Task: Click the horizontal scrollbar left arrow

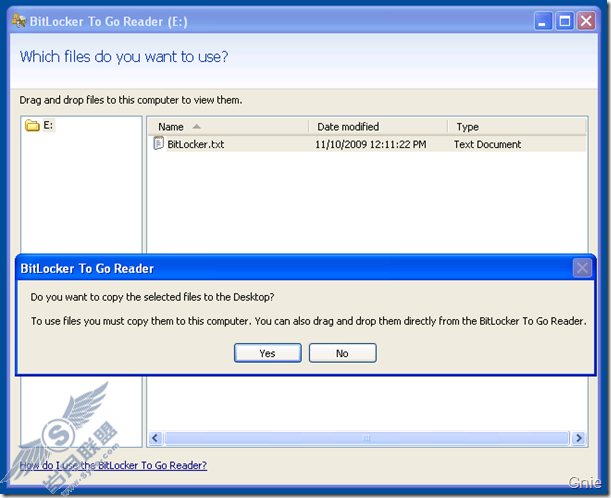Action: coord(155,438)
